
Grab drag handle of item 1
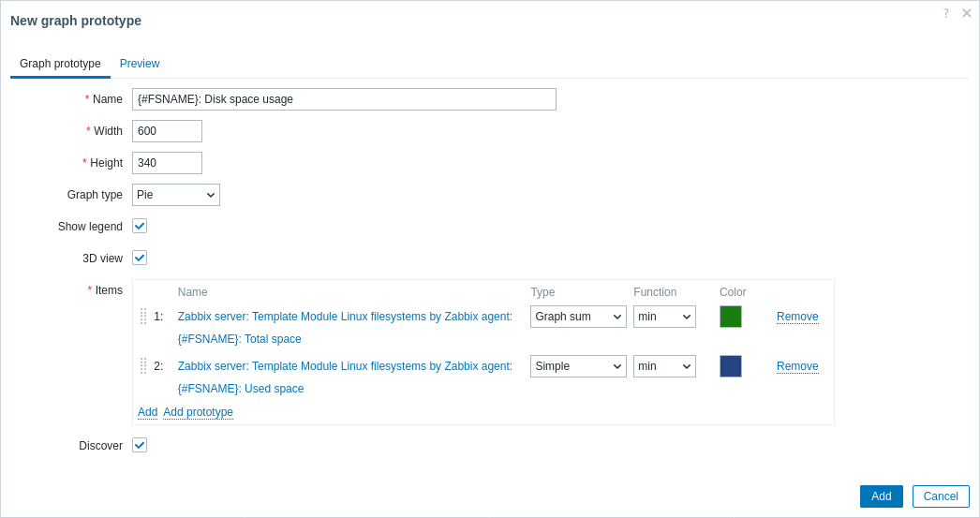(143, 317)
